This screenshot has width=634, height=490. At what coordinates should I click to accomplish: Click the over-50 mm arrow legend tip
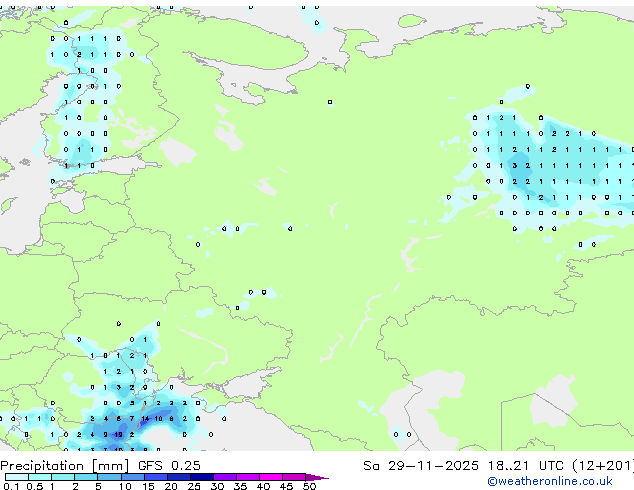[x=317, y=477]
